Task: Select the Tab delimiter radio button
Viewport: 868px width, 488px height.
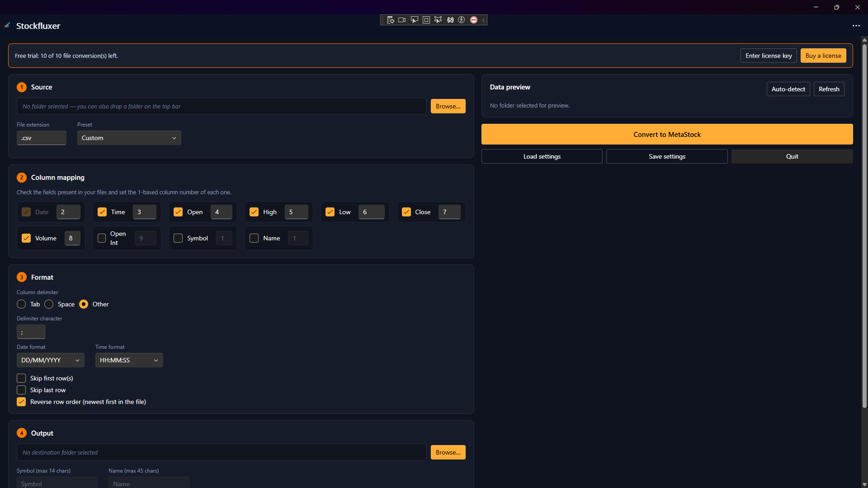Action: 21,304
